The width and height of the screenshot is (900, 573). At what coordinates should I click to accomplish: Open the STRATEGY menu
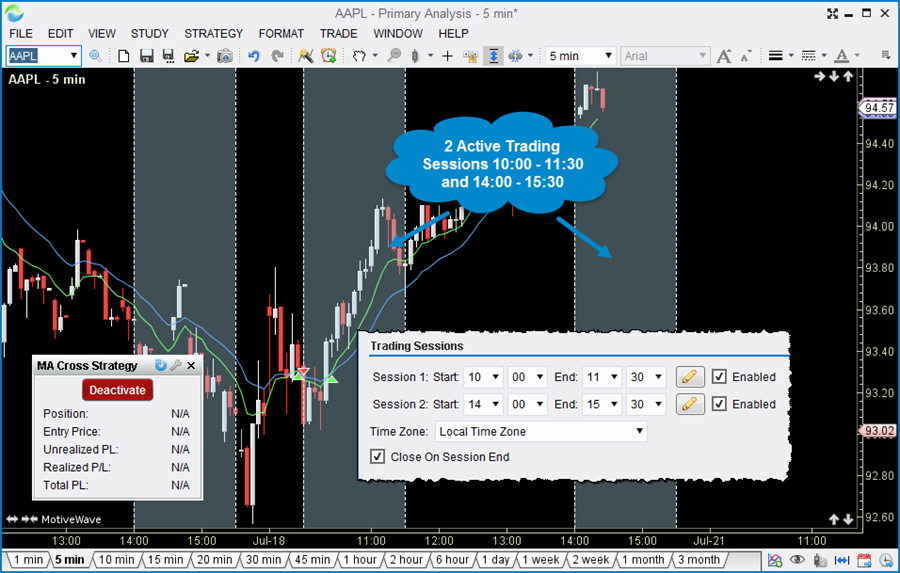click(x=214, y=33)
